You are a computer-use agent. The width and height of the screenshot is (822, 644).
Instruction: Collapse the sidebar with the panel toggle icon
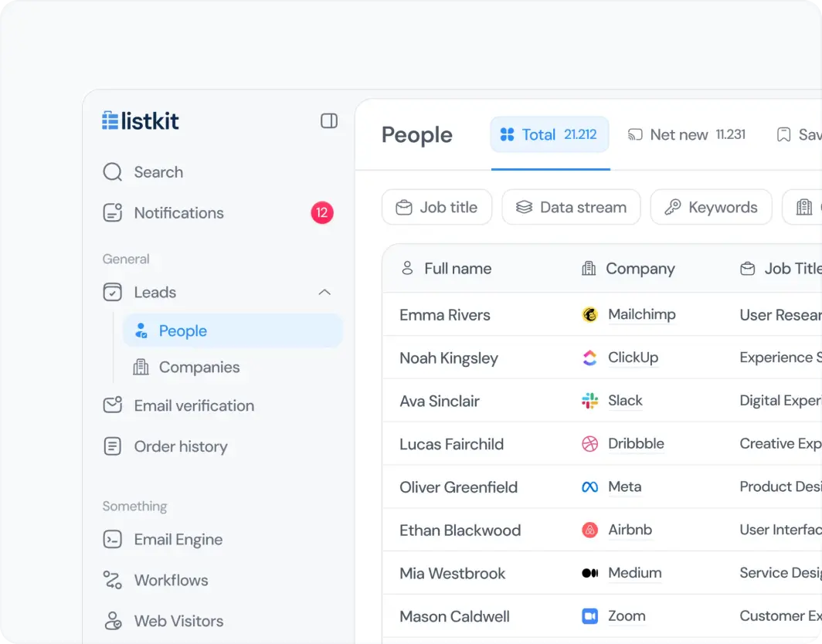click(x=328, y=120)
